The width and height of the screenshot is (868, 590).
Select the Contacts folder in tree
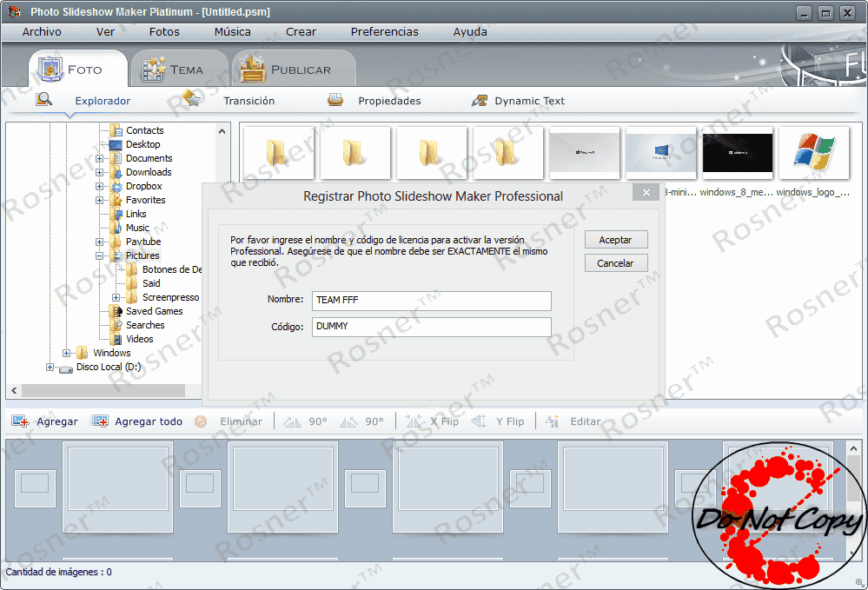[x=144, y=130]
